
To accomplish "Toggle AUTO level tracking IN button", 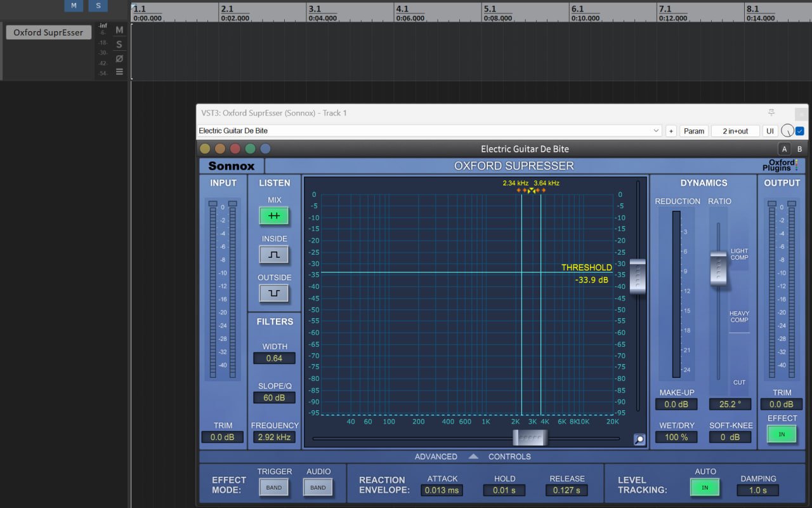I will click(705, 487).
